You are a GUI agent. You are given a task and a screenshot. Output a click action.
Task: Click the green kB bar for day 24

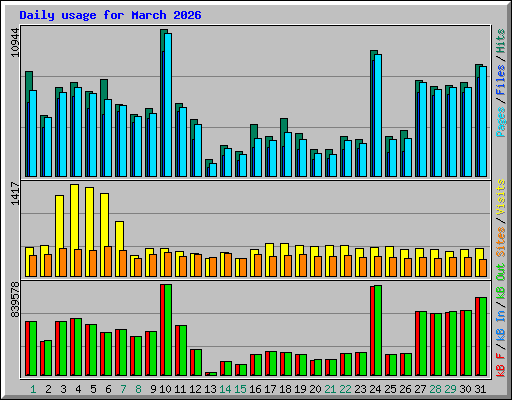[x=378, y=330]
